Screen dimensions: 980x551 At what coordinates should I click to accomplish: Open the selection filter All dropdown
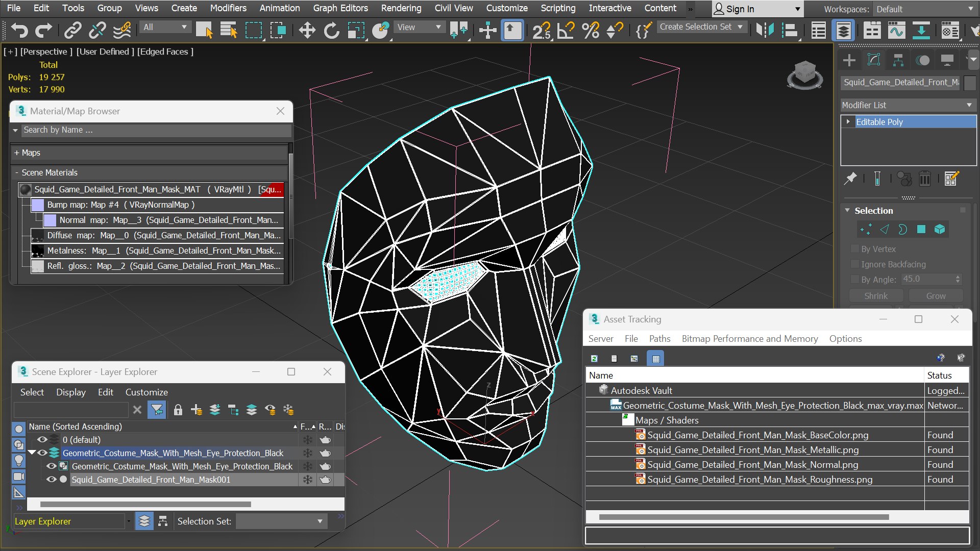click(165, 27)
